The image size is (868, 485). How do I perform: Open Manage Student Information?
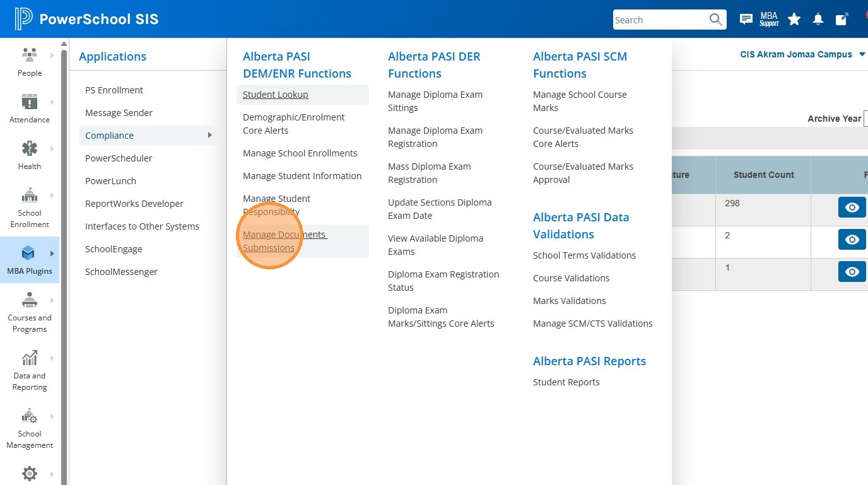[x=302, y=176]
